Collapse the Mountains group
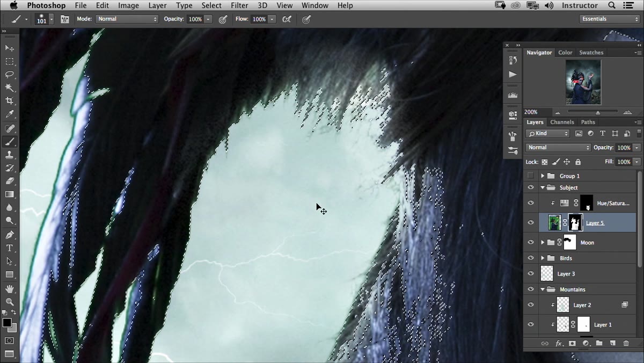644x363 pixels. 543,289
